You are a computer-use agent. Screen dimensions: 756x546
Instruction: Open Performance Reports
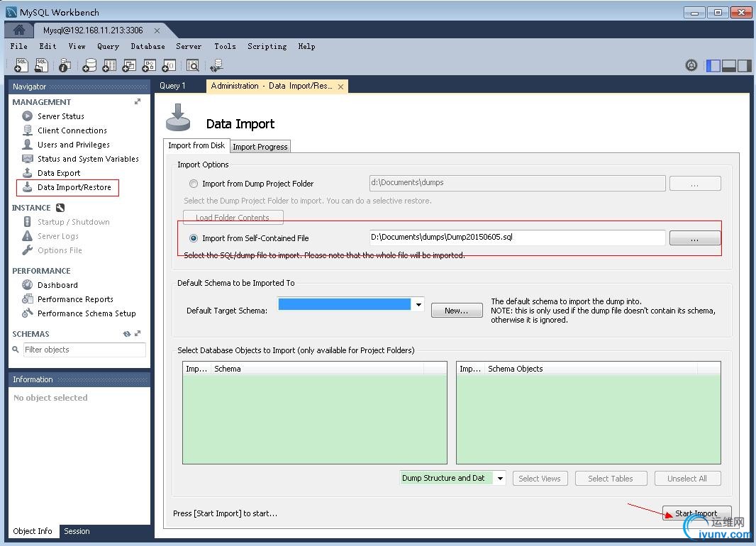coord(75,299)
